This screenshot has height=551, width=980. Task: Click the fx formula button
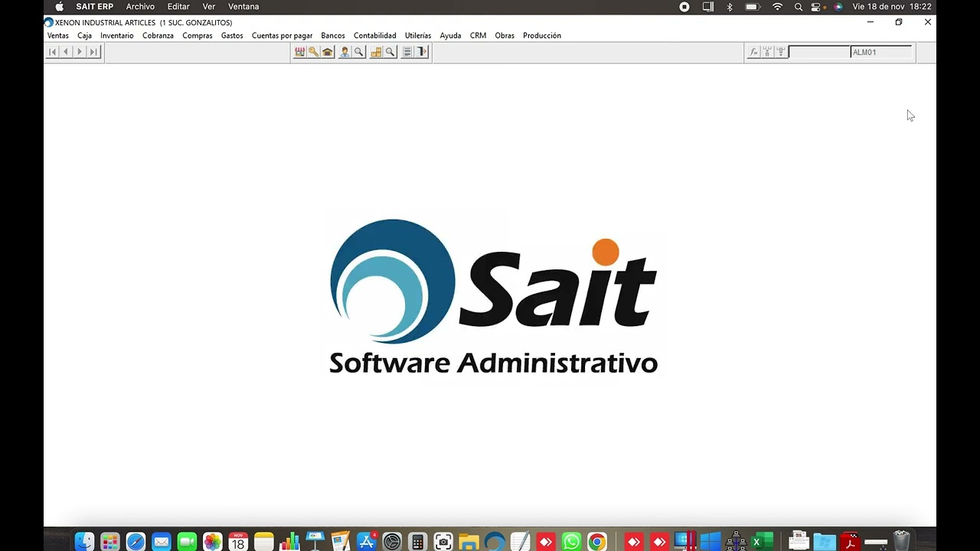tap(753, 52)
